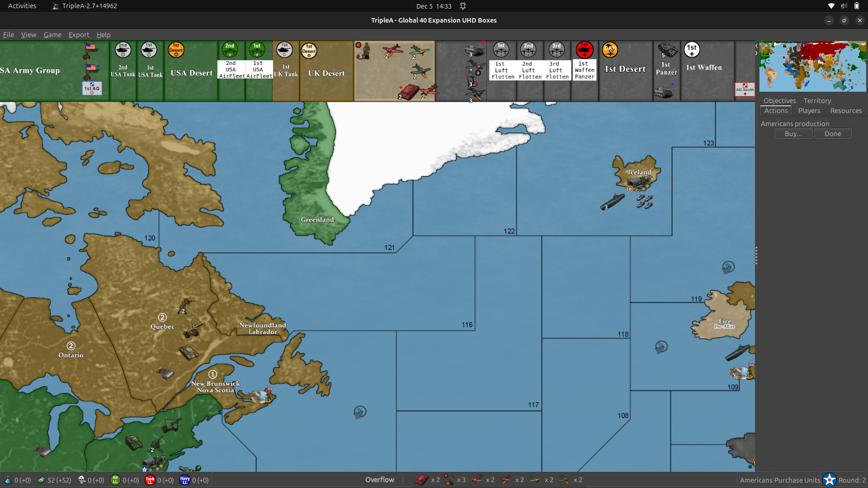
Task: Click the PUs coin icon showing 52 (+52)
Action: tap(41, 480)
